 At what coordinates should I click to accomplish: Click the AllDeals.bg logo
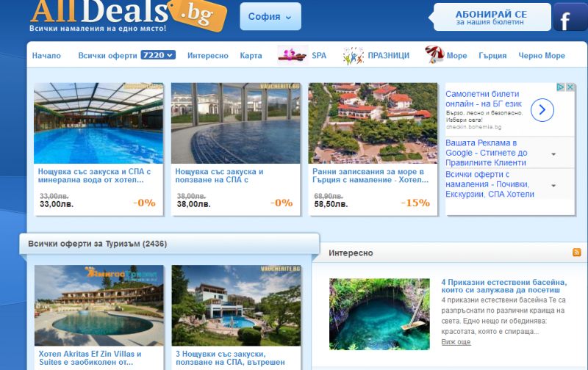pos(127,15)
